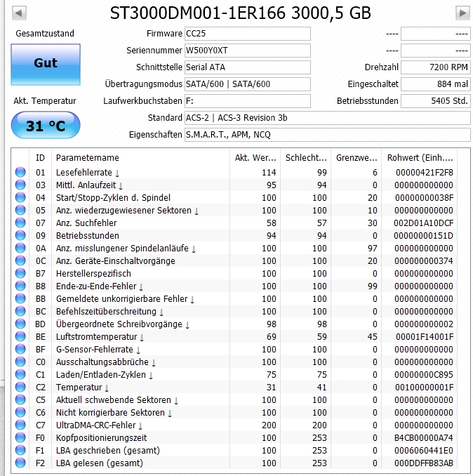Select the Firmware field CC25

click(x=248, y=34)
